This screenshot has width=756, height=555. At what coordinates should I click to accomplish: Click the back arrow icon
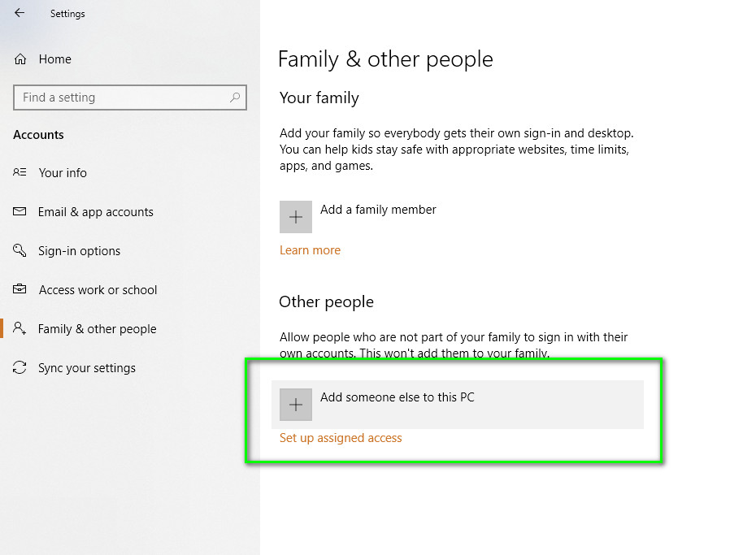[x=20, y=13]
